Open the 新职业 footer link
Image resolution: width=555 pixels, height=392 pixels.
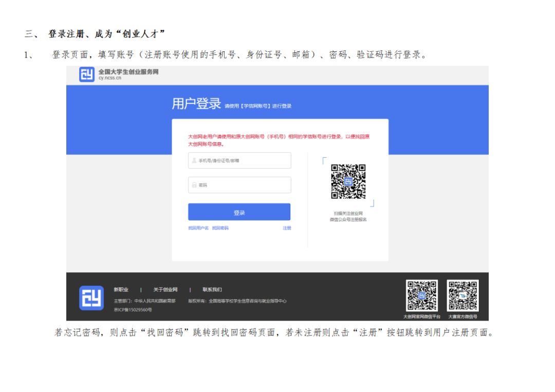[121, 290]
